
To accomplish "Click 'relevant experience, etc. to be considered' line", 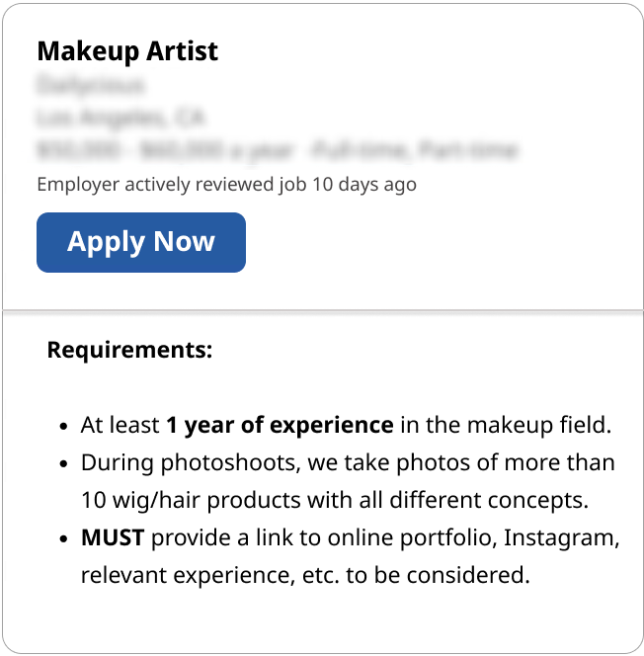I will pos(305,575).
